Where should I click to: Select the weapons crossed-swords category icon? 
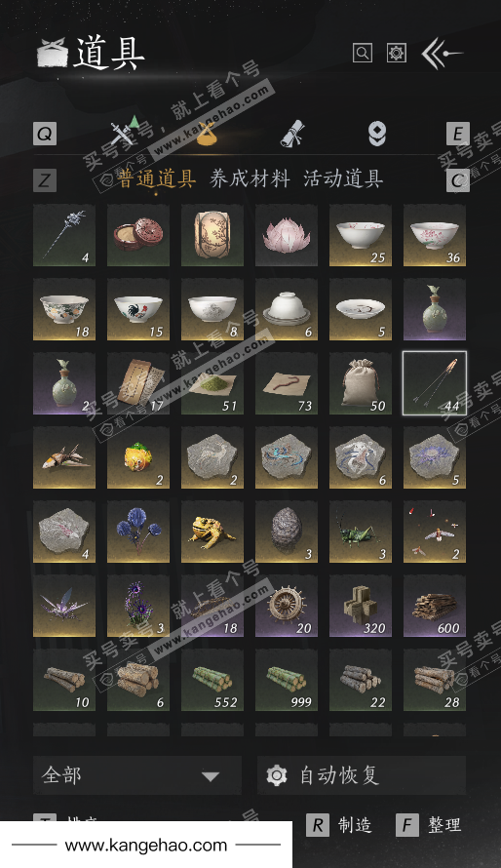pyautogui.click(x=125, y=132)
